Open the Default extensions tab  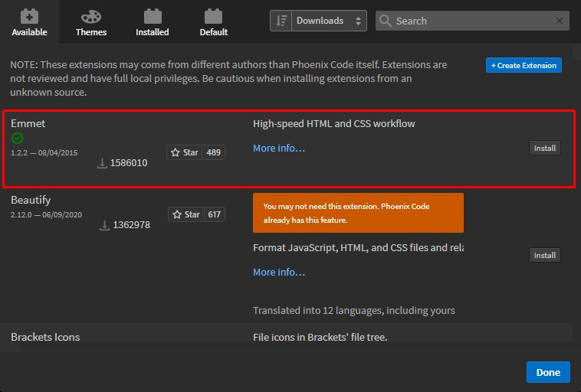tap(213, 22)
